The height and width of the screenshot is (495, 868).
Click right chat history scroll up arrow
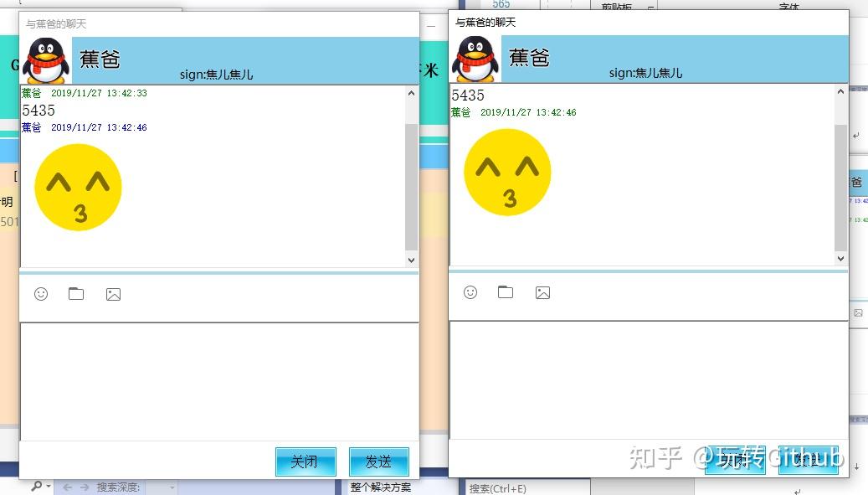[841, 92]
